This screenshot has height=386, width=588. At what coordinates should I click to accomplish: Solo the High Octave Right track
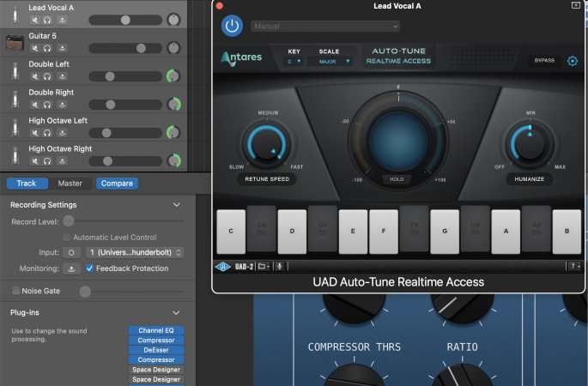[x=47, y=161]
